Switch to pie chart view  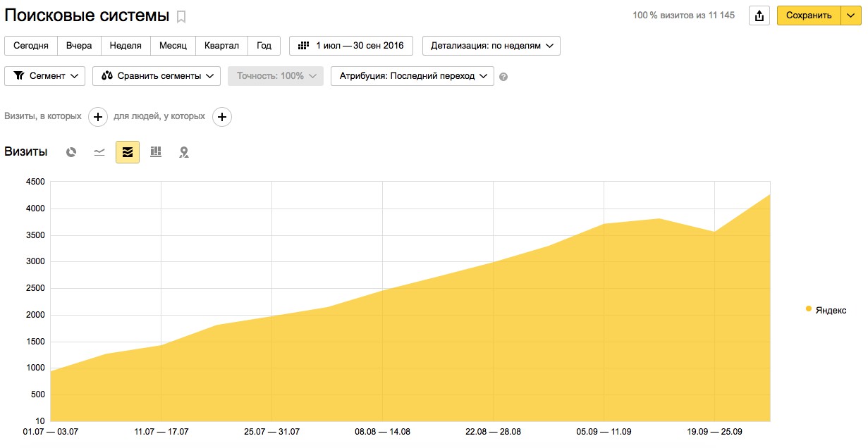pos(71,152)
